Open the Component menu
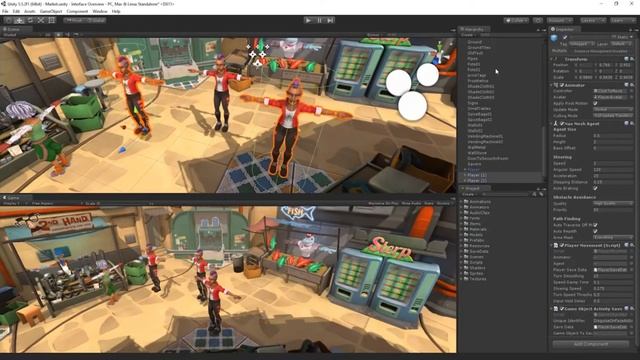 77,11
